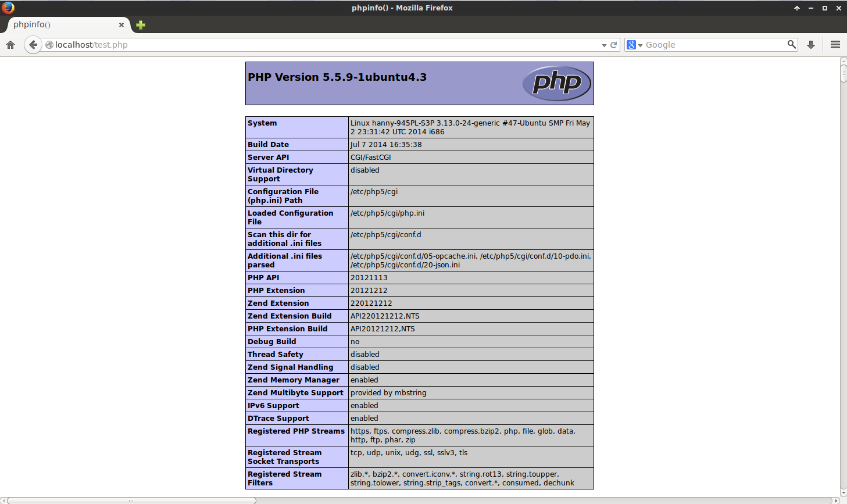Click the 'Build Date' row label

tap(268, 145)
